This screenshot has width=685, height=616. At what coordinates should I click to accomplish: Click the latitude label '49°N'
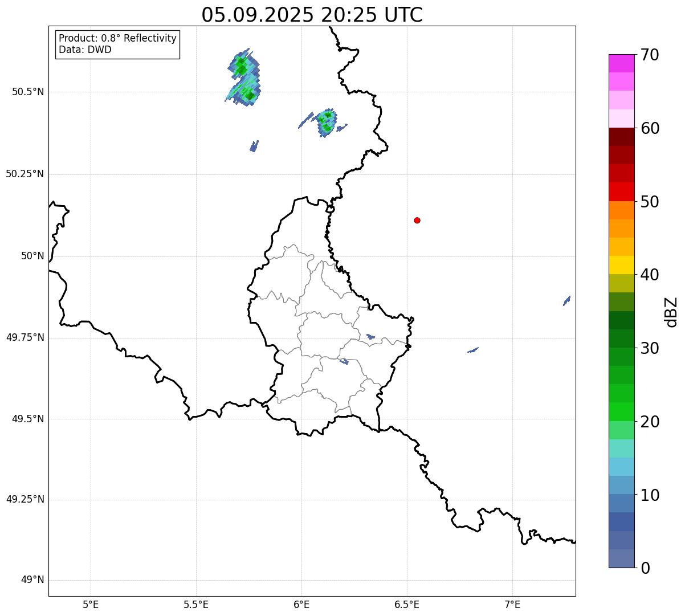(32, 580)
